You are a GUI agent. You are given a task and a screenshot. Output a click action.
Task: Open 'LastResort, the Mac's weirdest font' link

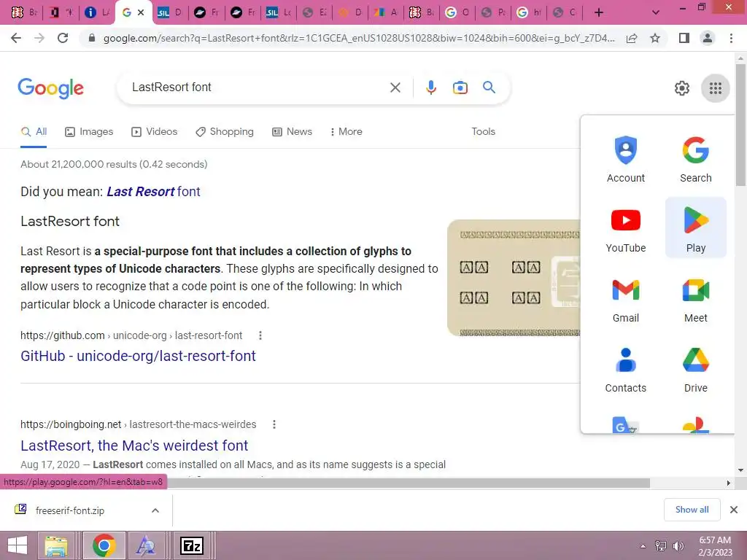click(134, 446)
